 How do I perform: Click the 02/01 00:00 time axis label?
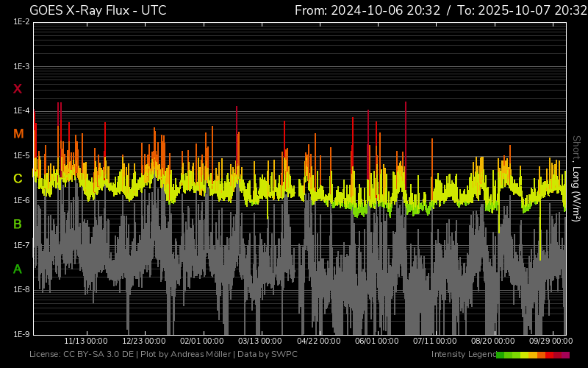202,341
